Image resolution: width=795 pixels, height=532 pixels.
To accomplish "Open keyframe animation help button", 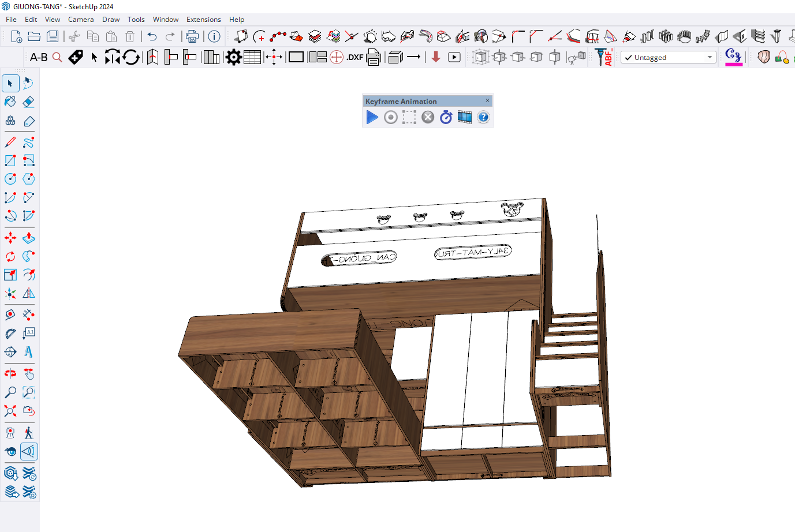I will (x=483, y=118).
